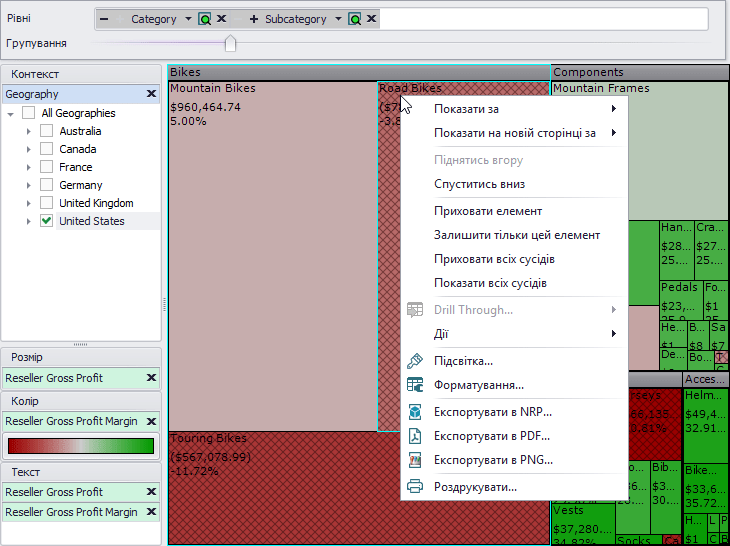
Task: Remove the Subcategory level with X
Action: 372,19
